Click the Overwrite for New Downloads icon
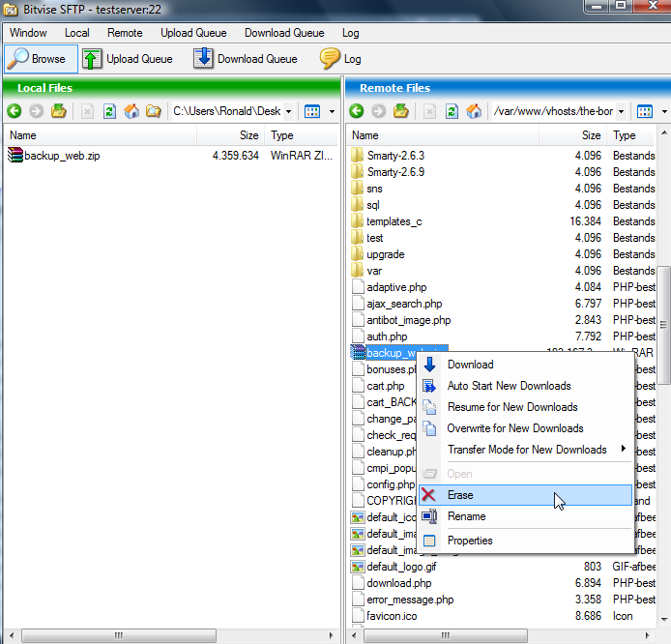671x644 pixels. click(x=429, y=428)
